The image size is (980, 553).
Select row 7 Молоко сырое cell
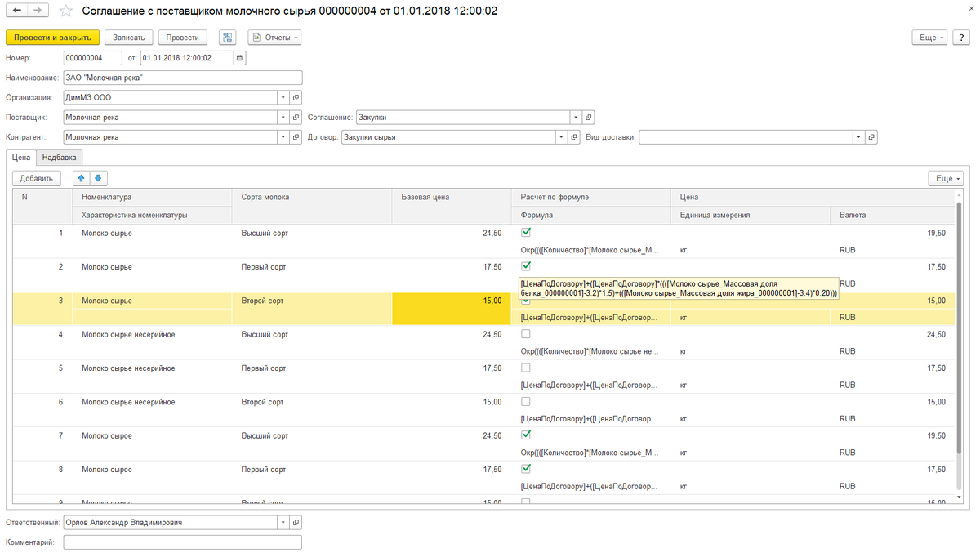click(x=152, y=435)
